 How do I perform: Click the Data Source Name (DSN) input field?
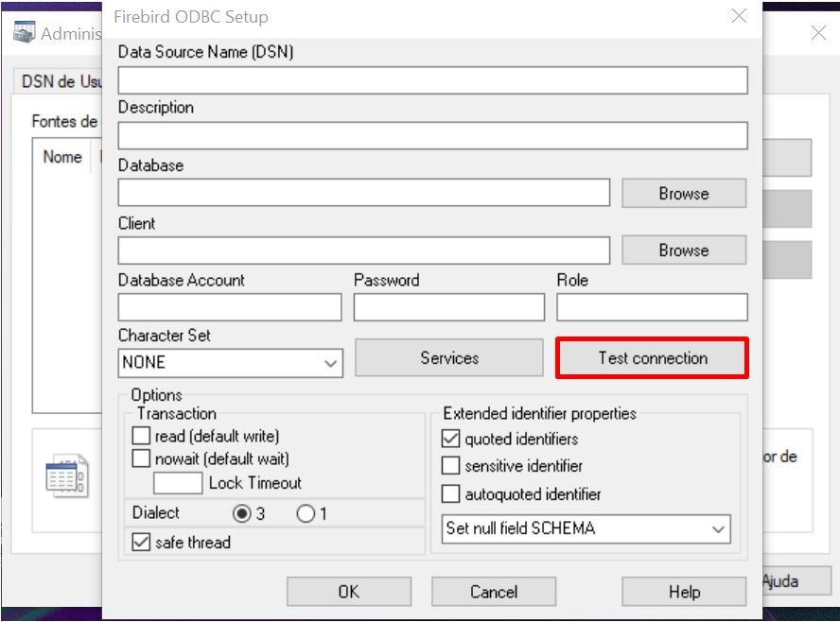(x=433, y=80)
